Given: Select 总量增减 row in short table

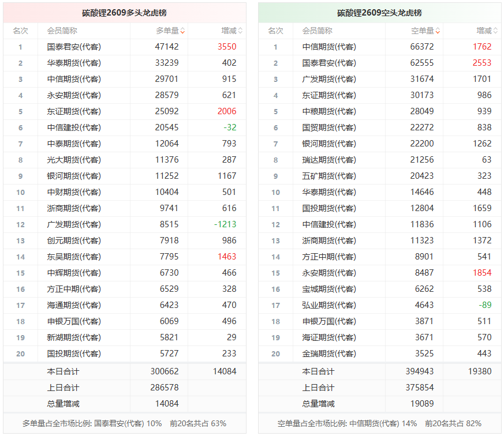Looking at the screenshot, I should point(380,404).
